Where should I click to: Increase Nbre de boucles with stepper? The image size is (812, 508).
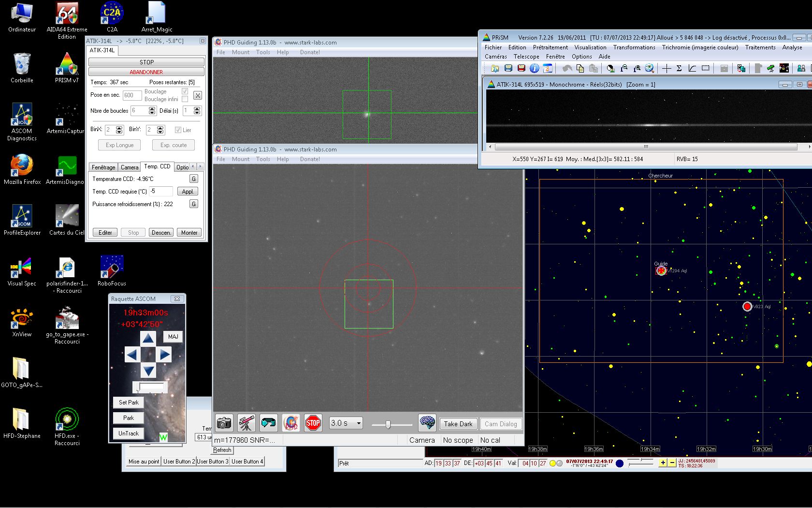pyautogui.click(x=152, y=108)
